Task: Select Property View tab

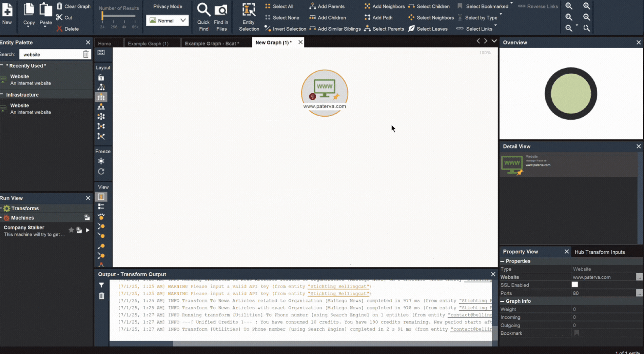Action: tap(520, 252)
